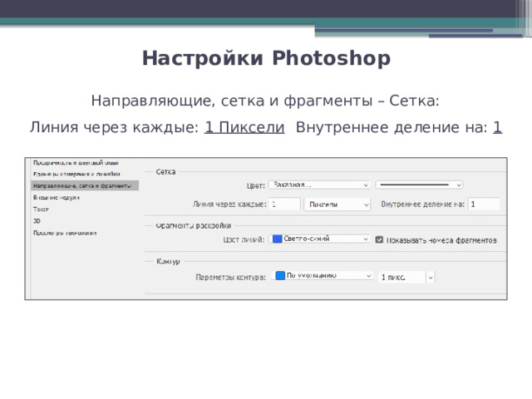Click blue swatch next to 'Светло-синий'

point(278,239)
